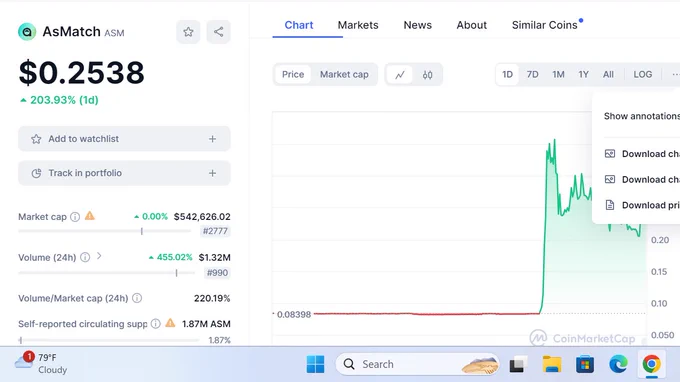The height and width of the screenshot is (382, 680).
Task: Click the $0.2538 price text
Action: 82,72
